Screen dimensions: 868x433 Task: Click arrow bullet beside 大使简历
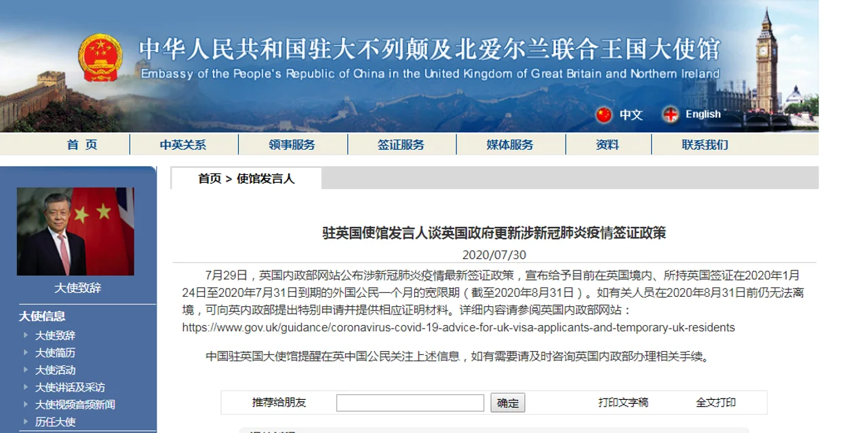pyautogui.click(x=26, y=352)
